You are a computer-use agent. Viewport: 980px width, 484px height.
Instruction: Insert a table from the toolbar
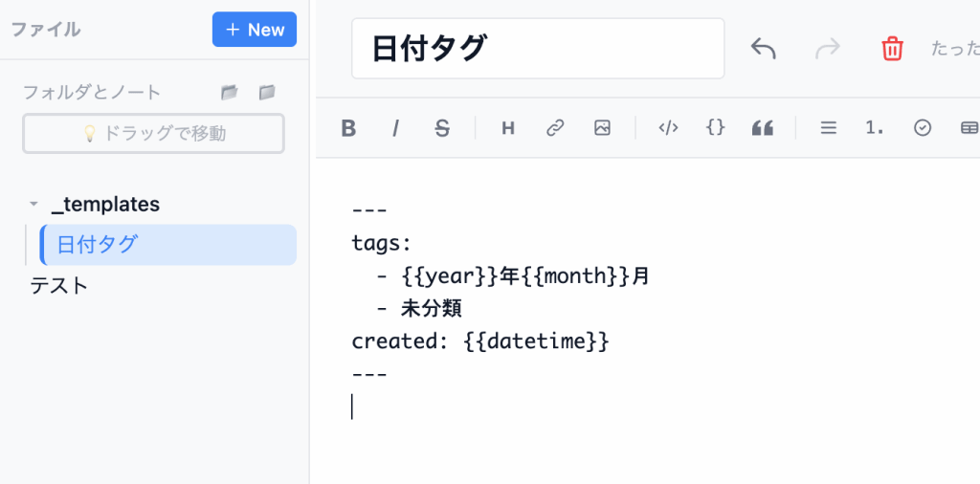pyautogui.click(x=969, y=128)
